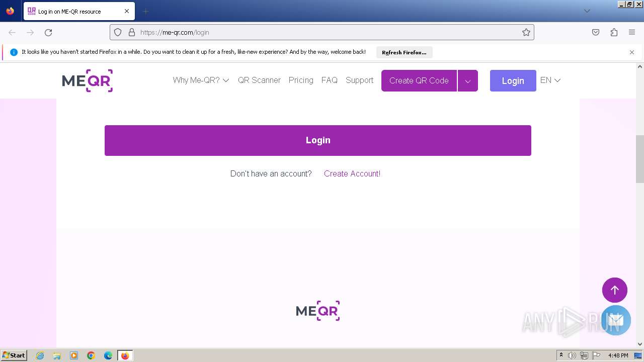This screenshot has height=362, width=644.
Task: Click the Show desktop tray button
Action: click(x=638, y=355)
